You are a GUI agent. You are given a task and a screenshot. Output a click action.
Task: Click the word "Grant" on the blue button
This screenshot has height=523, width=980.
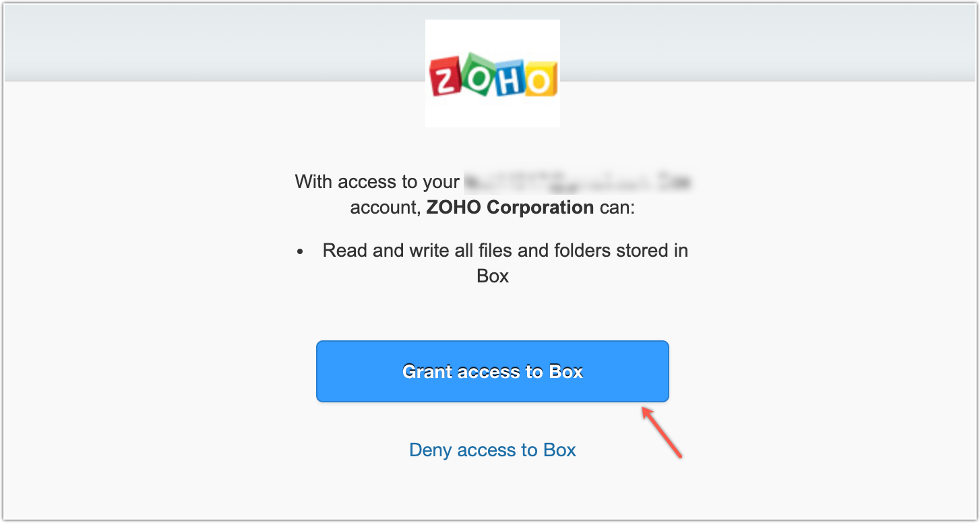[x=427, y=372]
